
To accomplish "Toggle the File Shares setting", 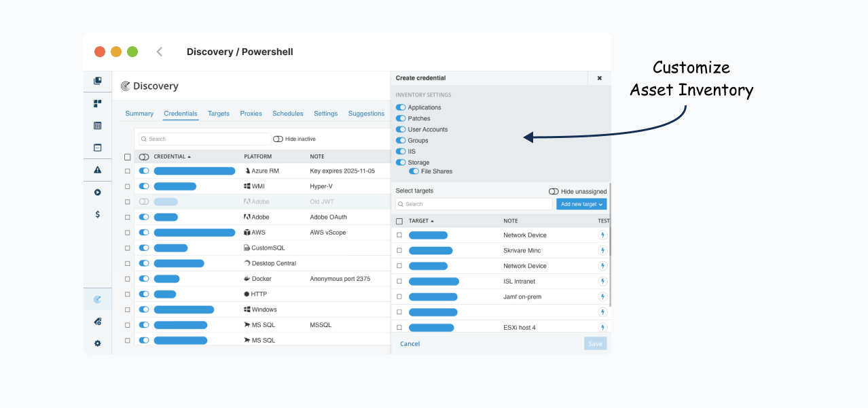I will point(414,171).
